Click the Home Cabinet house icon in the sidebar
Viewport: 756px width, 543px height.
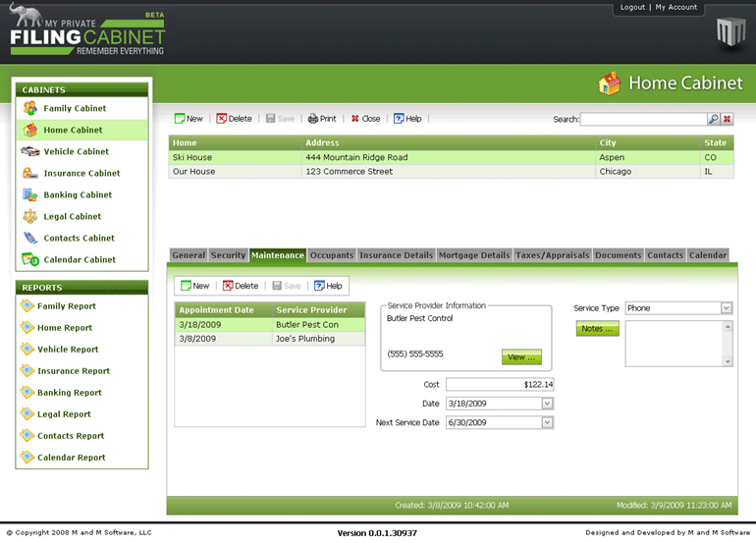pyautogui.click(x=29, y=130)
